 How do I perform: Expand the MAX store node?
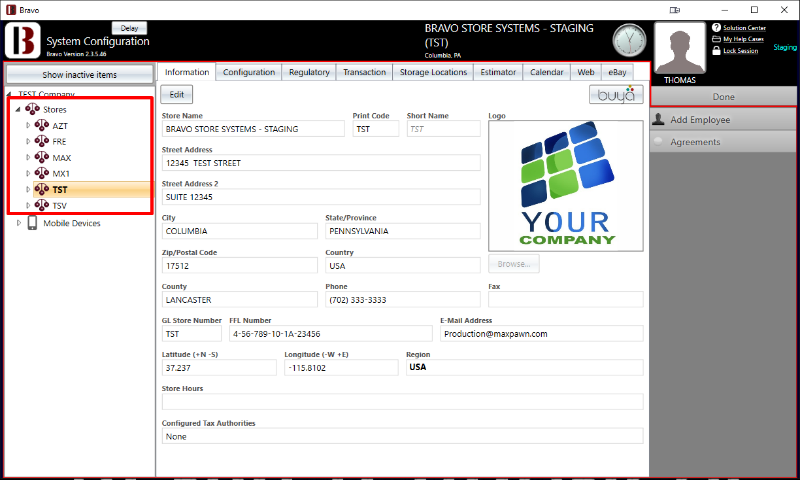(x=28, y=158)
